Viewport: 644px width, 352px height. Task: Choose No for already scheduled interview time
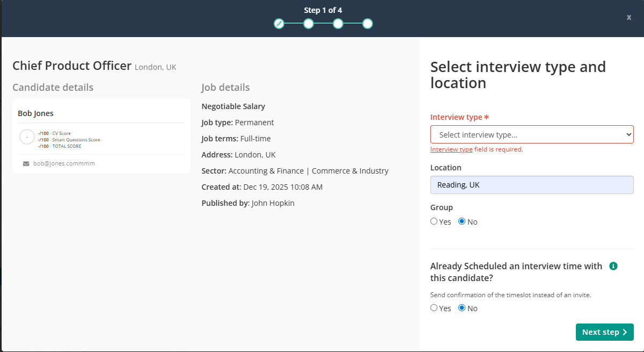coord(462,308)
